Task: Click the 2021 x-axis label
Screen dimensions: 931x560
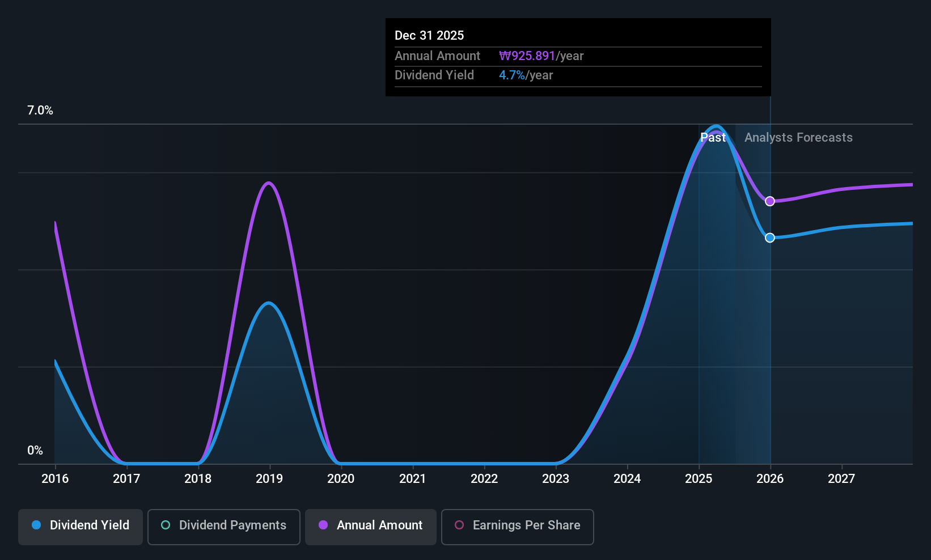Action: click(x=412, y=478)
